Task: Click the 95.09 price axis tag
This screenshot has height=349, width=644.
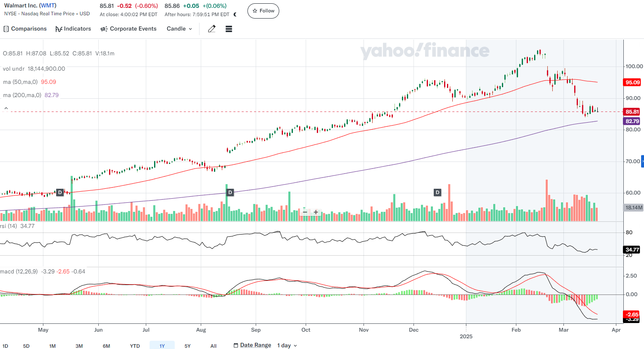Action: 632,82
